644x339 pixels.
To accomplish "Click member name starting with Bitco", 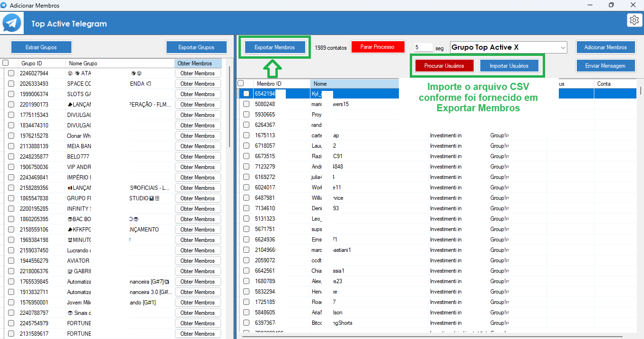I will 332,323.
